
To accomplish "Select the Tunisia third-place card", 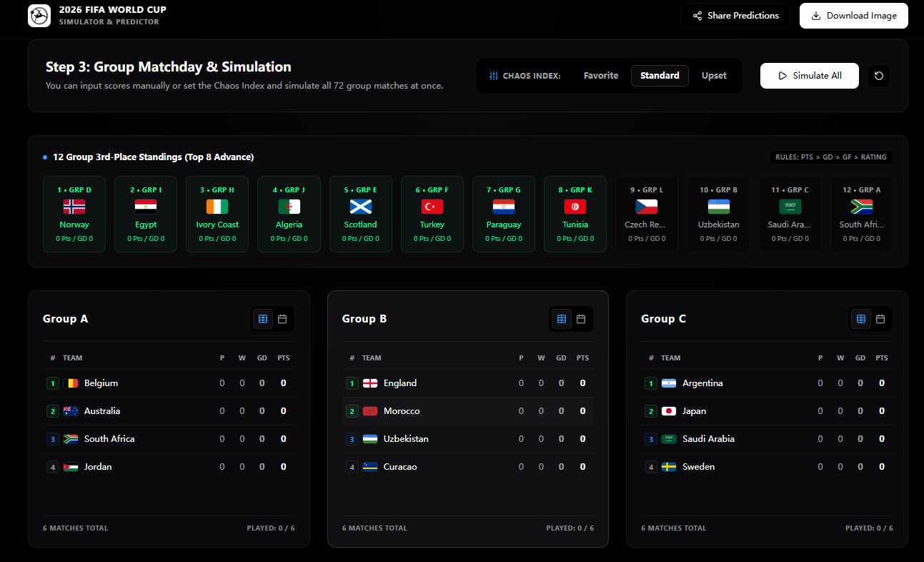I will (x=575, y=215).
